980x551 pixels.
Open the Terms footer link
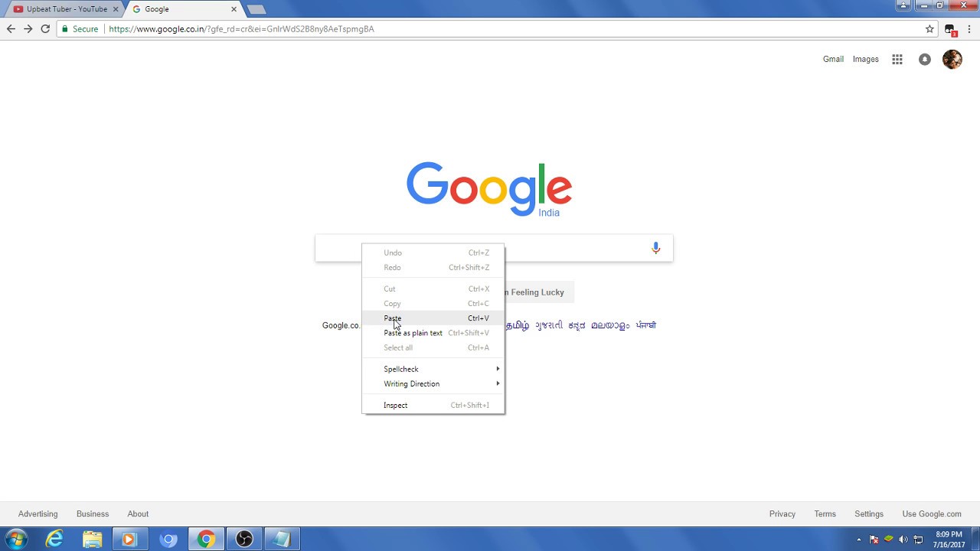click(825, 514)
